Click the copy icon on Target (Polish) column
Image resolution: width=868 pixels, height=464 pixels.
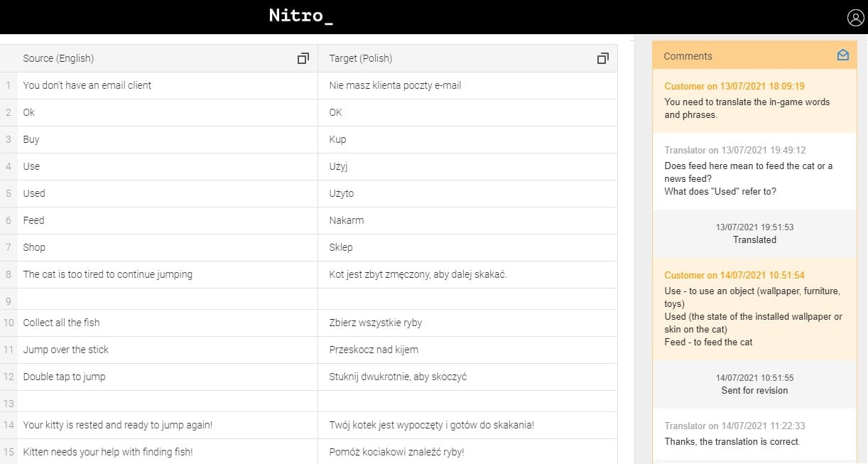point(603,58)
